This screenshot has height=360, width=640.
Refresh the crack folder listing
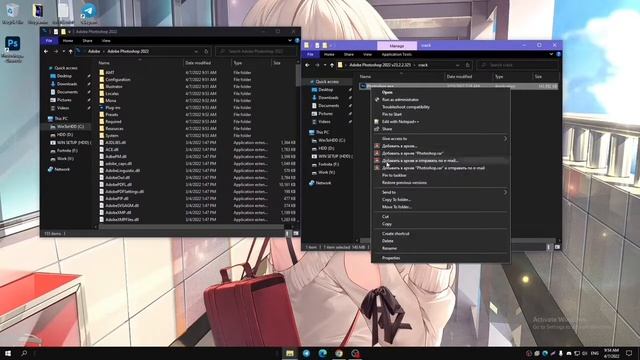point(468,65)
